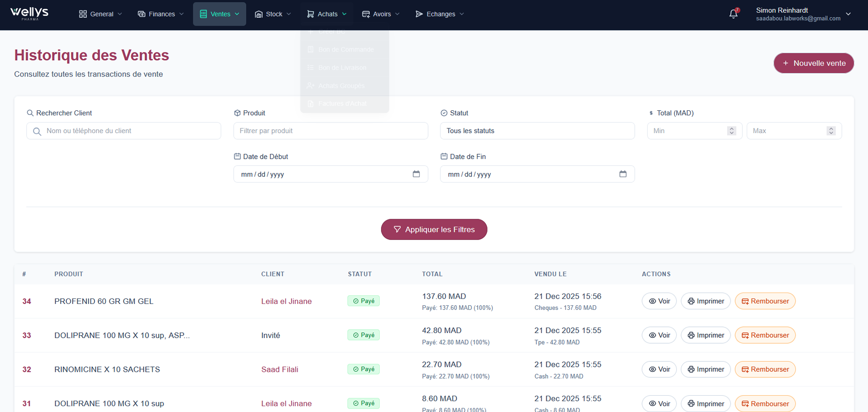Refund sale 32 using Rembourser
Screen dimensions: 868x412
point(765,369)
